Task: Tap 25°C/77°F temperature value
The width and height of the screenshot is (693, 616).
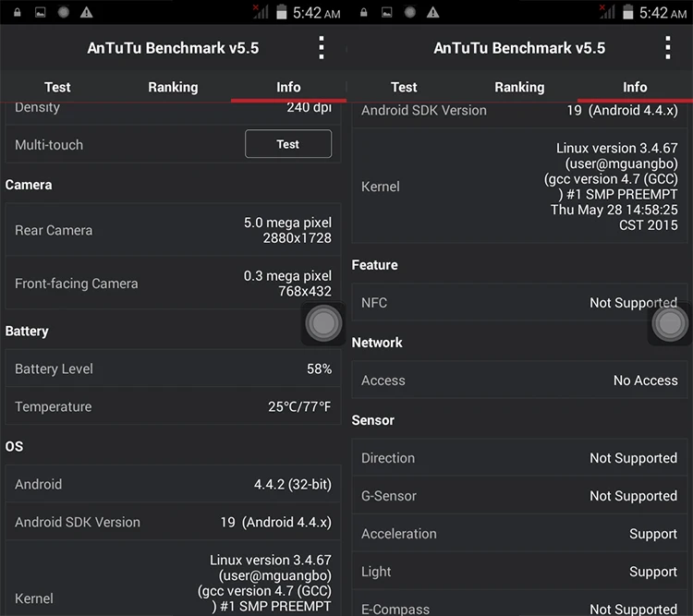Action: 299,406
